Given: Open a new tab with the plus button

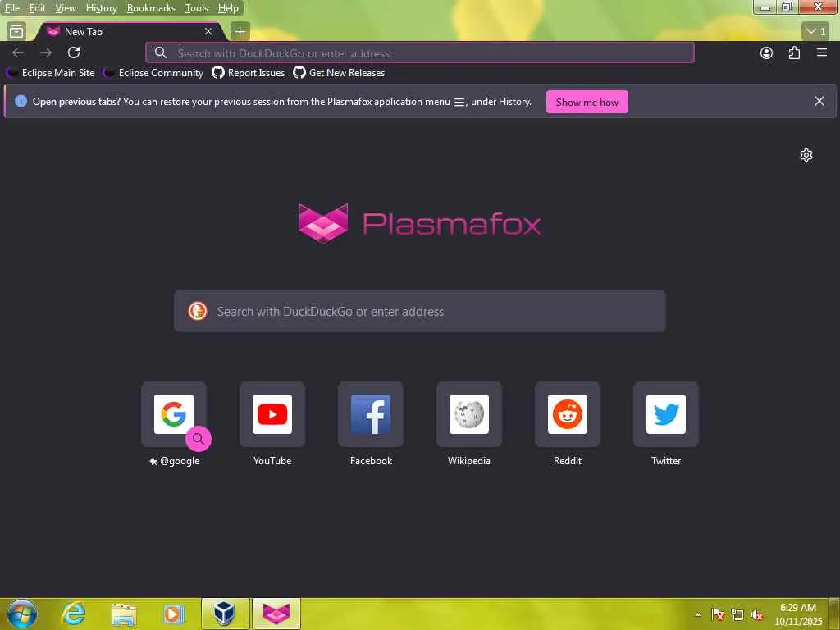Looking at the screenshot, I should tap(240, 32).
